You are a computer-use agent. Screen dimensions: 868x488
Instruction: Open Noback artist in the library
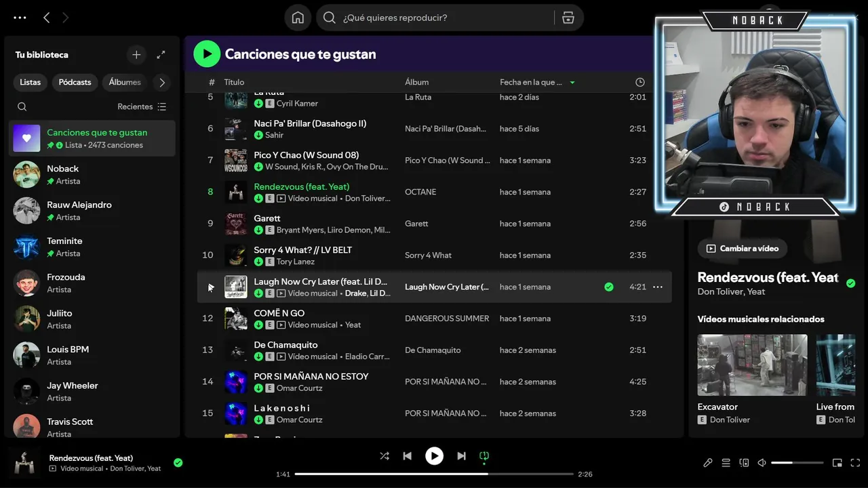pos(92,174)
